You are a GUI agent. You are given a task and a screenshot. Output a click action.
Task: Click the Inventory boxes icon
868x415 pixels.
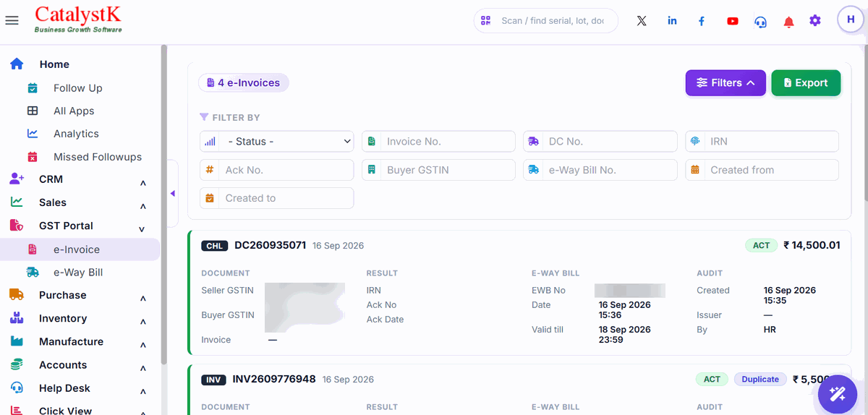[x=17, y=318]
